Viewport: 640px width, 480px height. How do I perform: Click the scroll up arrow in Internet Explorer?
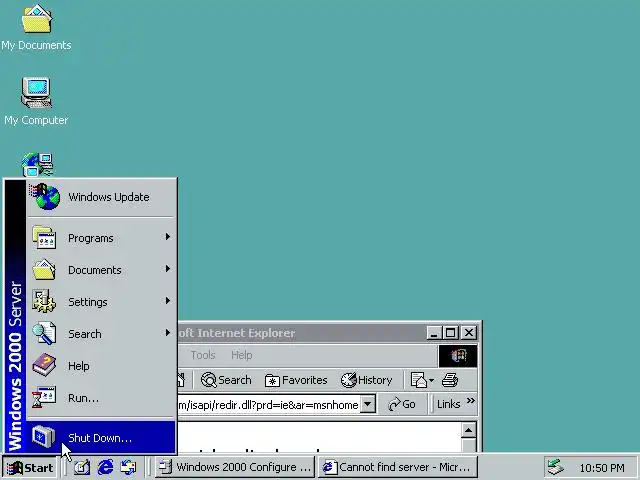click(469, 430)
